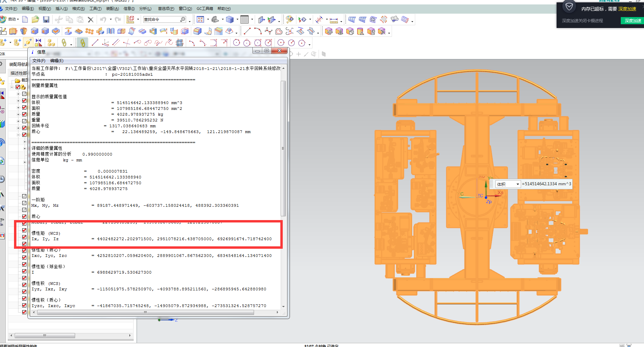
Task: Click the Fit view icon
Action: point(200,19)
